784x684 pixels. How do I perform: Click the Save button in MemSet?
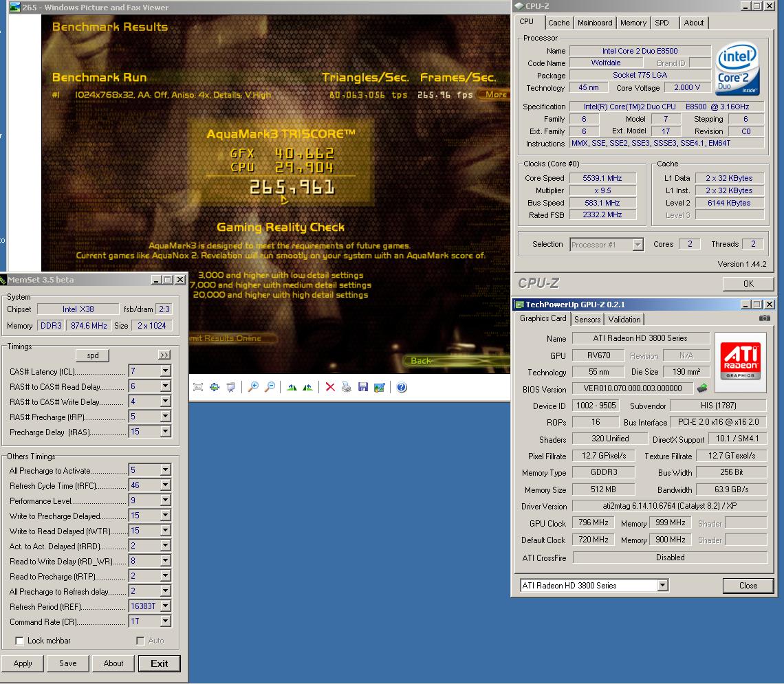point(68,663)
